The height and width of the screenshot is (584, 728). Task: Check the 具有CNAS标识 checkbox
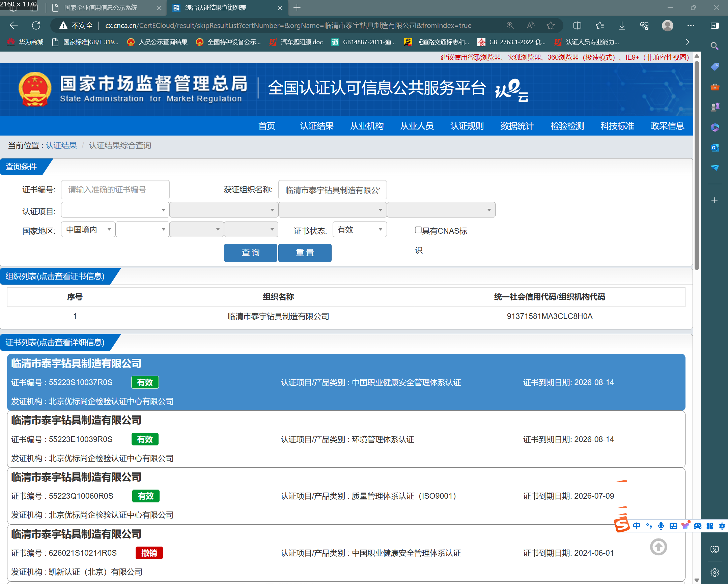(x=418, y=230)
